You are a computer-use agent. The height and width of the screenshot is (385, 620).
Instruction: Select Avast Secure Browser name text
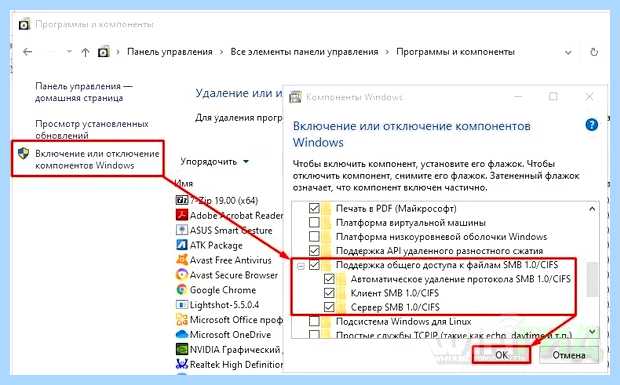pyautogui.click(x=234, y=275)
